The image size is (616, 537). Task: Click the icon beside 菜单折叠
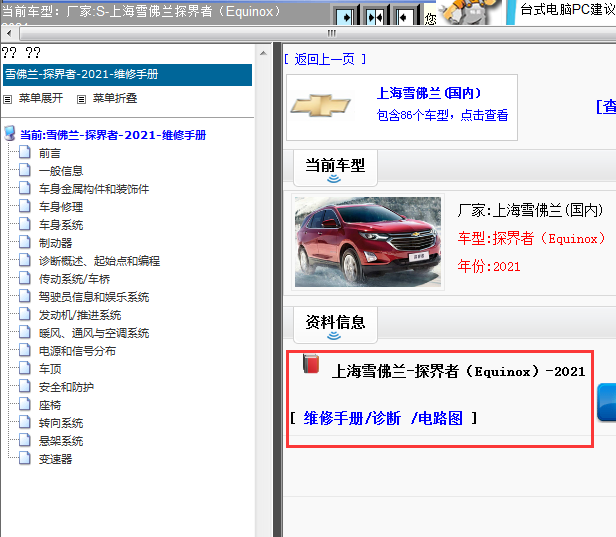tap(81, 99)
